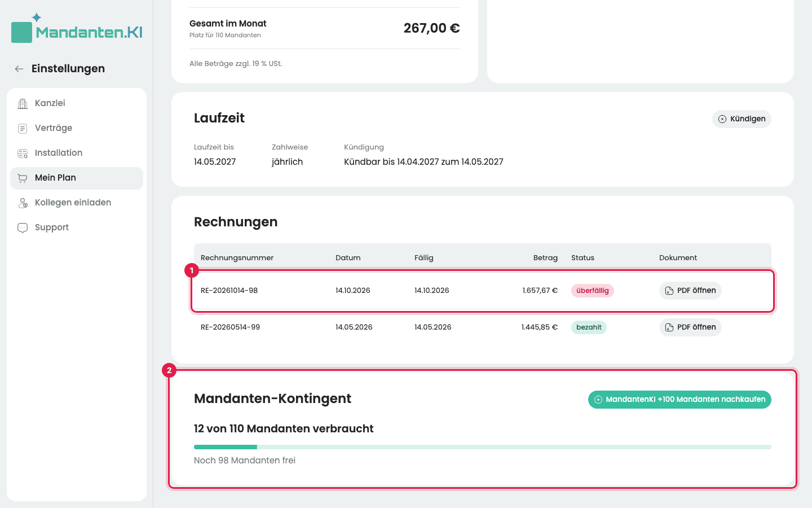Click the Fällig column header
Viewport: 812px width, 508px height.
tap(424, 258)
